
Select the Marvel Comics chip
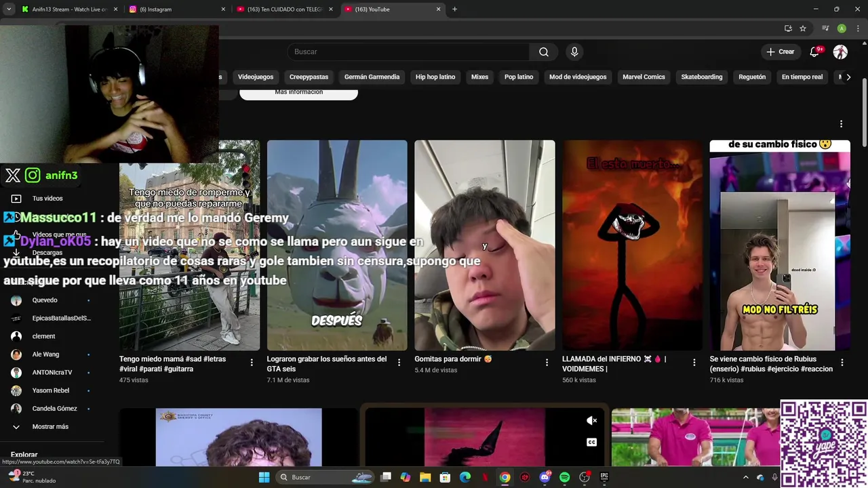pyautogui.click(x=644, y=77)
